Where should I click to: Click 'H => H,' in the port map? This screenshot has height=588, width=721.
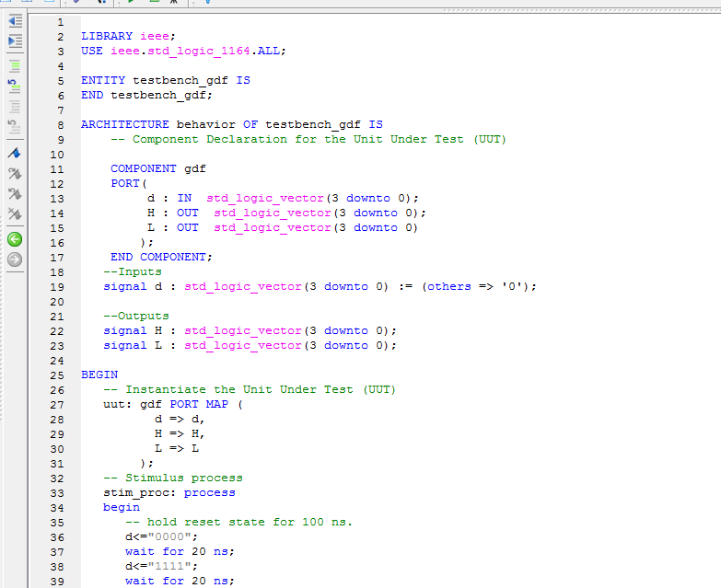click(180, 433)
